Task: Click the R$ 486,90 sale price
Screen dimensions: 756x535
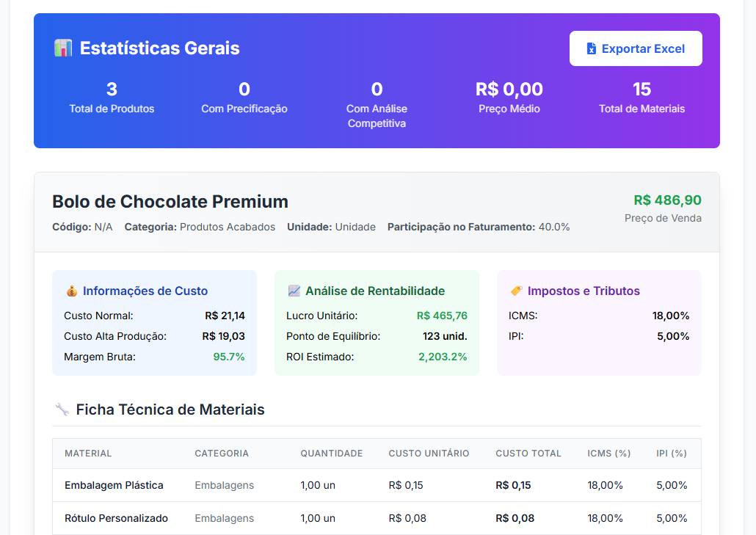Action: tap(667, 200)
